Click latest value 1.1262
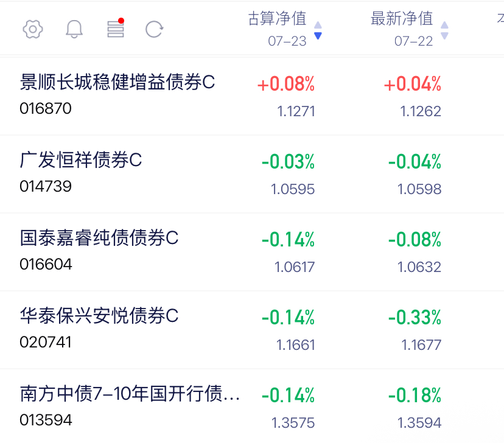The height and width of the screenshot is (443, 504). pyautogui.click(x=421, y=111)
